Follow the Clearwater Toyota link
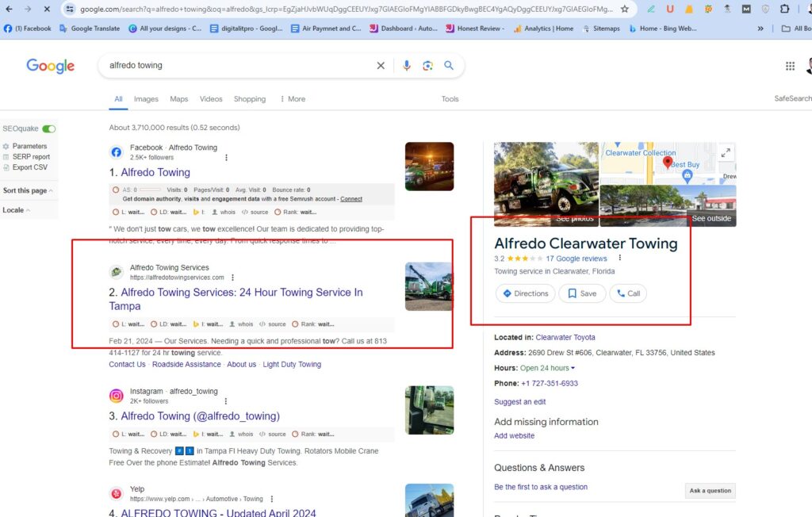The image size is (812, 517). (565, 337)
